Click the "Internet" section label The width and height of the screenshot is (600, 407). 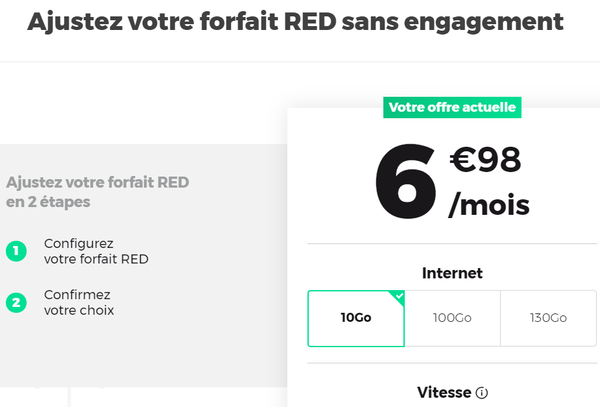[452, 273]
